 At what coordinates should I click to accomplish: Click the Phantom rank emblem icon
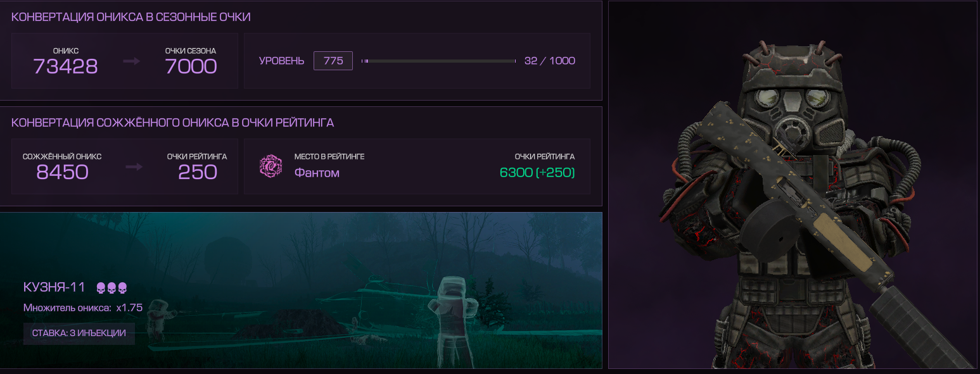pyautogui.click(x=270, y=166)
